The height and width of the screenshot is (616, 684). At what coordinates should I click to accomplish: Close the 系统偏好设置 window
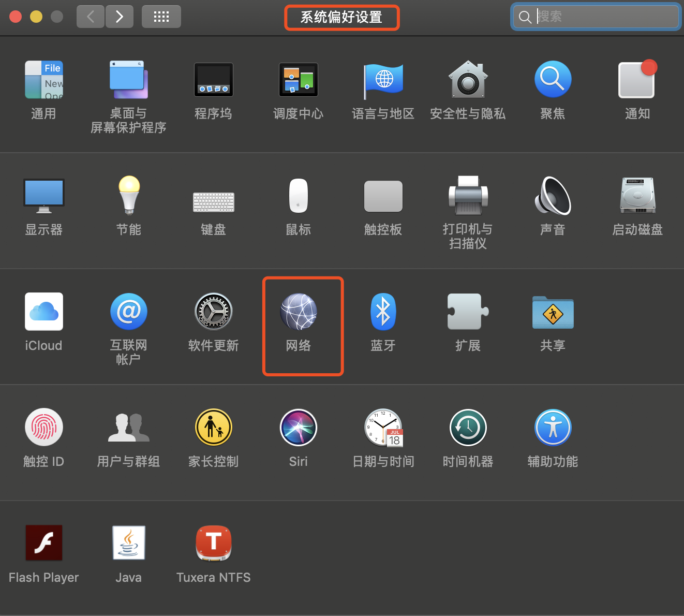pos(16,17)
